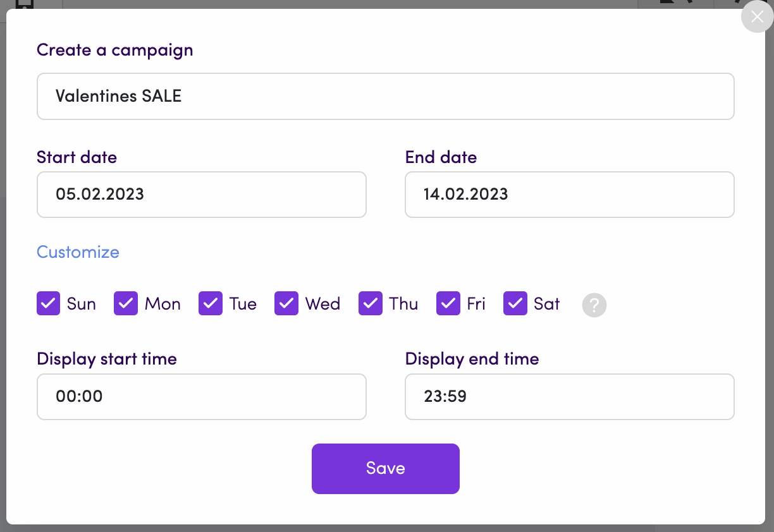Click the 'Create a campaign' heading
Screen dimensions: 774x532
[115, 50]
